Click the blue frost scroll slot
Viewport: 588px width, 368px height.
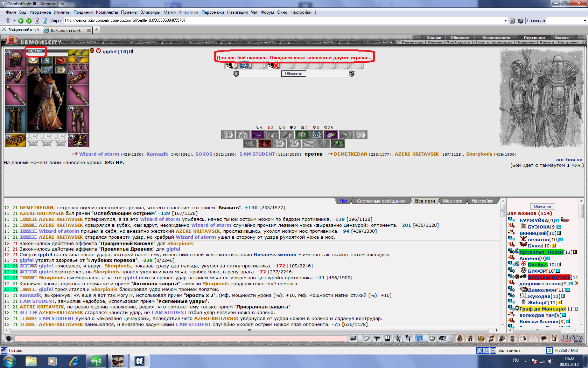pos(245,65)
